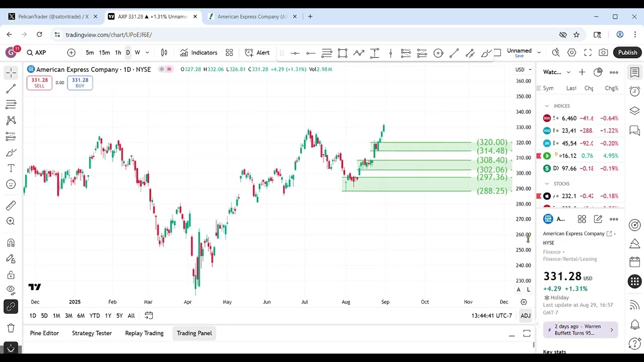Click the highlighted link drawings icon
This screenshot has height=362, width=644.
11,306
